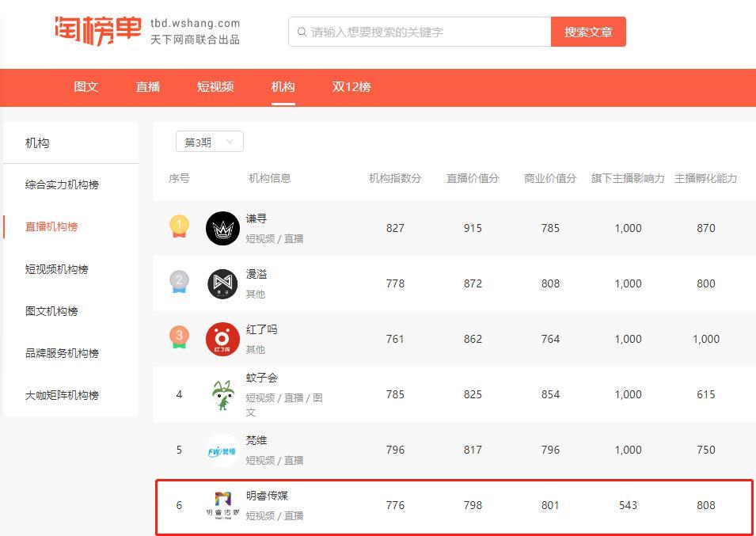Switch to the 图文 tab
Viewport: 756px width, 536px height.
[x=85, y=87]
